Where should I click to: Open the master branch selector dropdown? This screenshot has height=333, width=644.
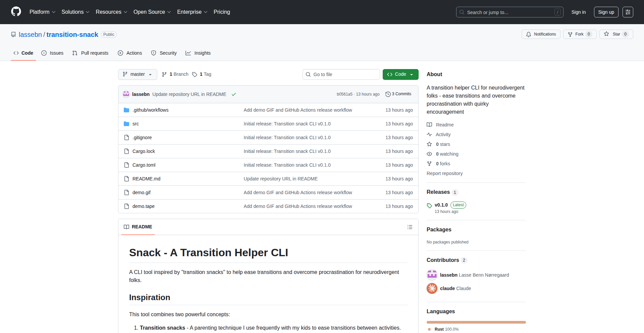(138, 74)
